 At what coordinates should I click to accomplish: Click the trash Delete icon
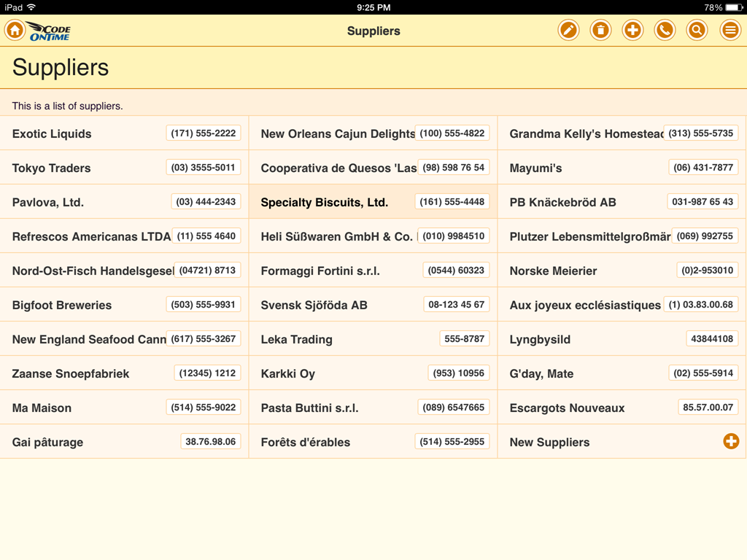pos(600,31)
